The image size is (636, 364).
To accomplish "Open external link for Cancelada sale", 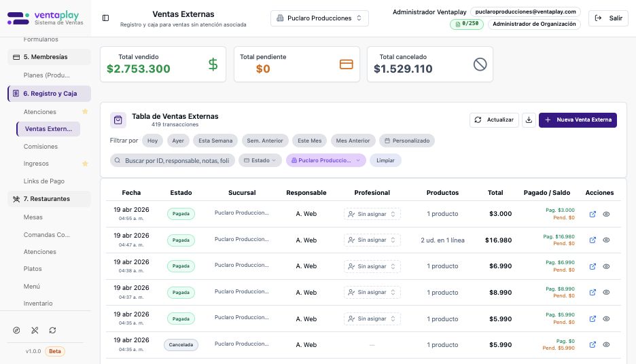I will 593,344.
